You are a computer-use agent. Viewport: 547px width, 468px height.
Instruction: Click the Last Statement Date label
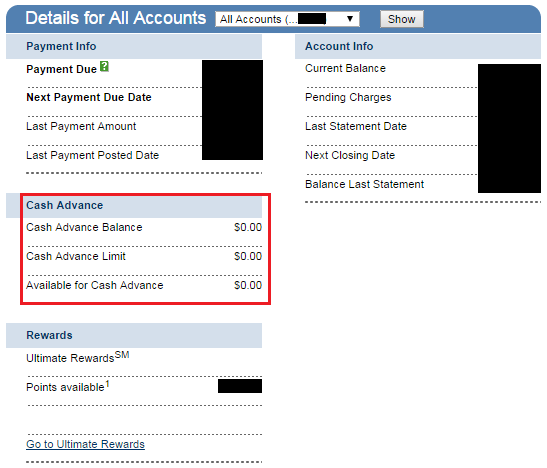click(x=356, y=126)
